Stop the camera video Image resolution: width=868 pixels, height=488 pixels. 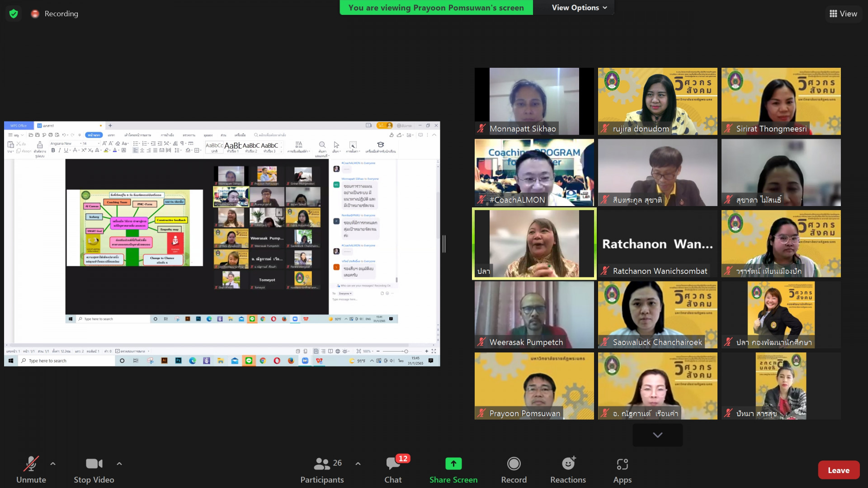[94, 470]
